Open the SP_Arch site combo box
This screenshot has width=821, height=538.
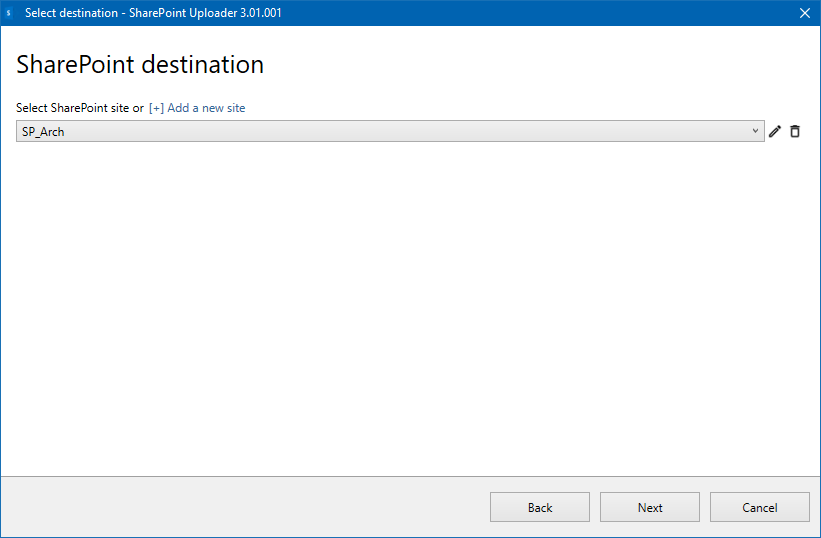click(x=390, y=131)
